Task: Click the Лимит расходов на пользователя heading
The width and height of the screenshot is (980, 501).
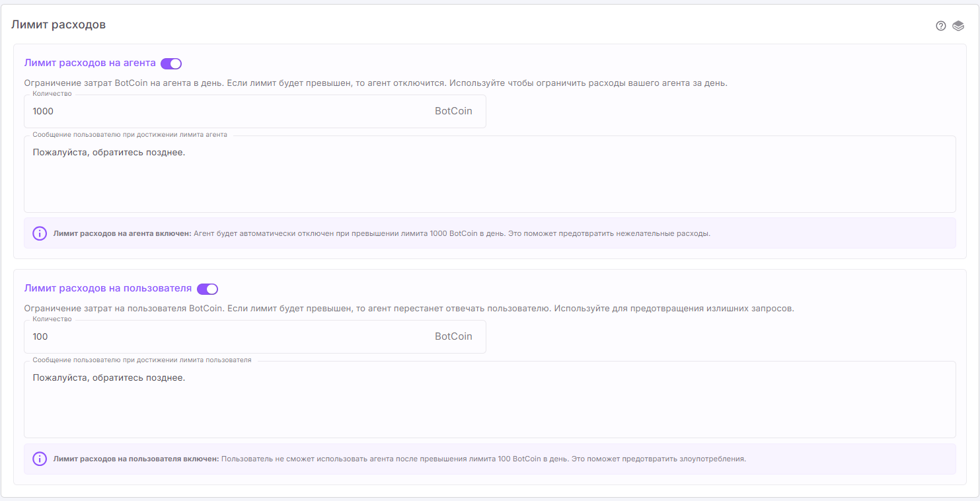Action: 108,289
